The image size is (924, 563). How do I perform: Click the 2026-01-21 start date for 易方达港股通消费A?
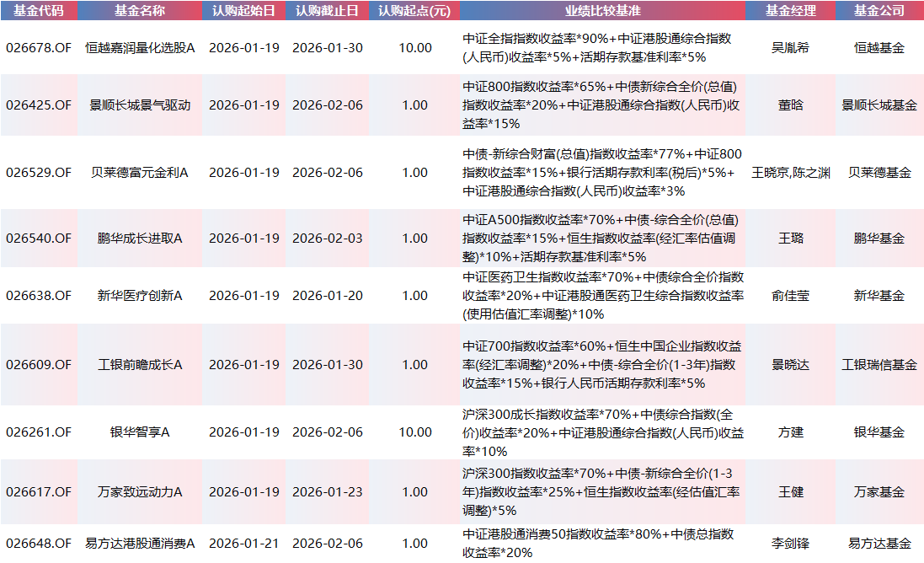pos(241,544)
